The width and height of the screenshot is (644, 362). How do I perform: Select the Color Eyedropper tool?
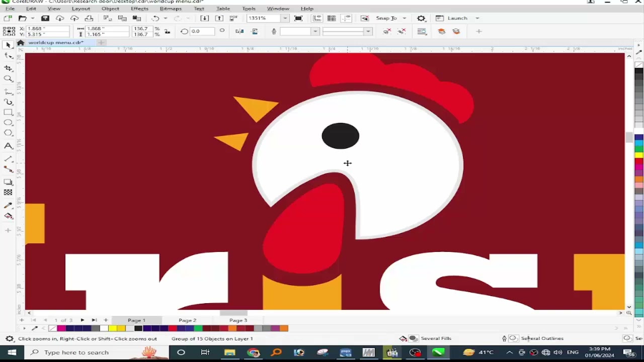pyautogui.click(x=8, y=205)
